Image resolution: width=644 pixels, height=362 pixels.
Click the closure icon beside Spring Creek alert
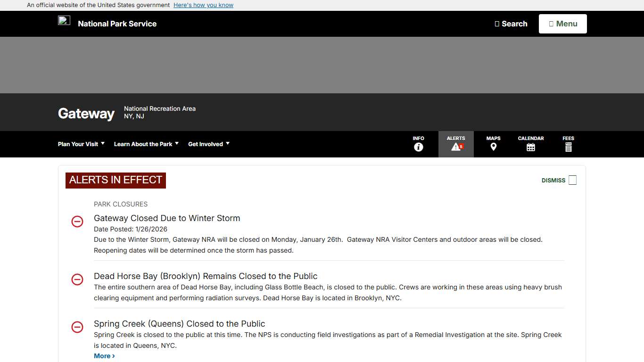[77, 327]
